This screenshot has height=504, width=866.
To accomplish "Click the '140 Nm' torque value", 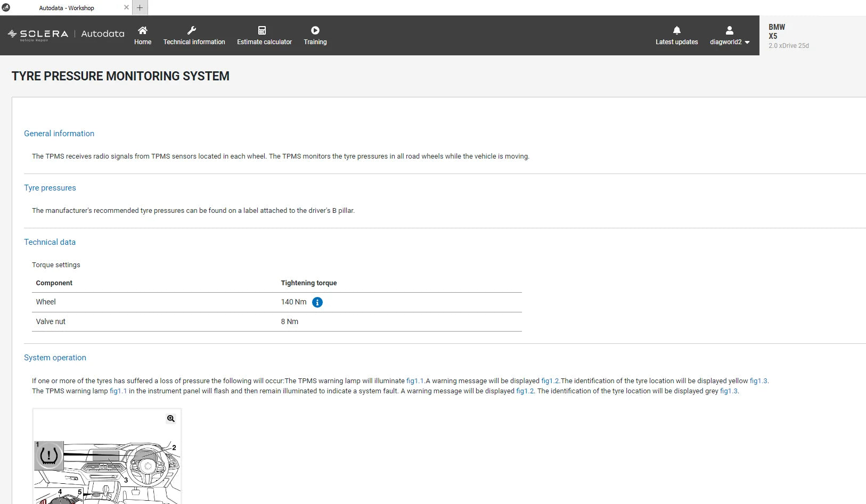I will click(x=293, y=302).
